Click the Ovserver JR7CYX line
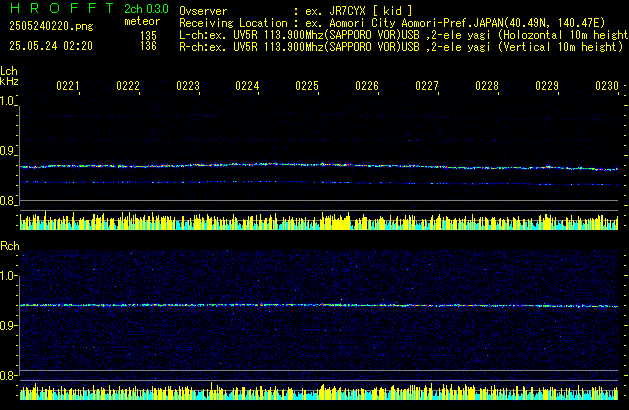 click(x=296, y=11)
